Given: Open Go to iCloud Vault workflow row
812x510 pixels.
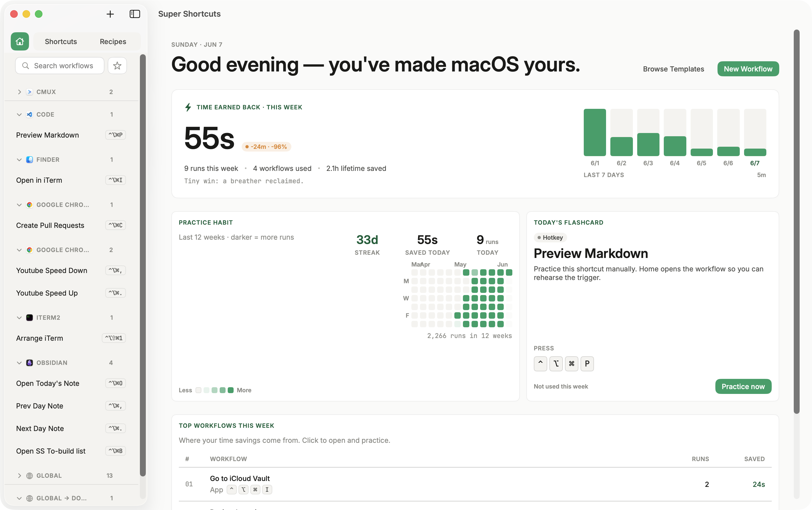Looking at the screenshot, I should click(x=475, y=484).
